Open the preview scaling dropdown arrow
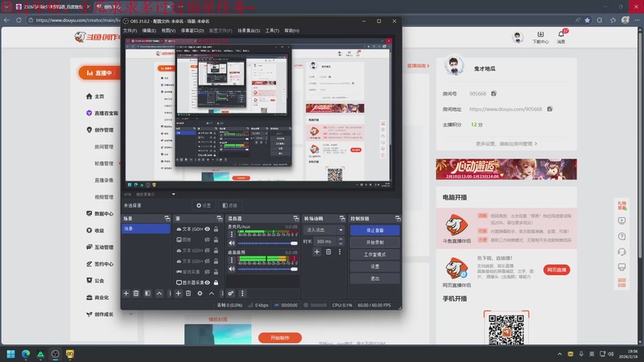The width and height of the screenshot is (644, 362). 173,194
